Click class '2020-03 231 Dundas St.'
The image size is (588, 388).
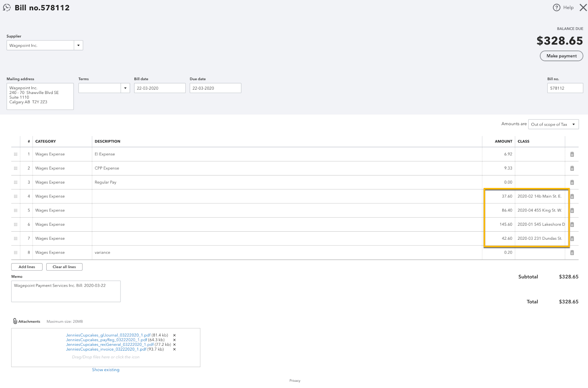pyautogui.click(x=539, y=238)
